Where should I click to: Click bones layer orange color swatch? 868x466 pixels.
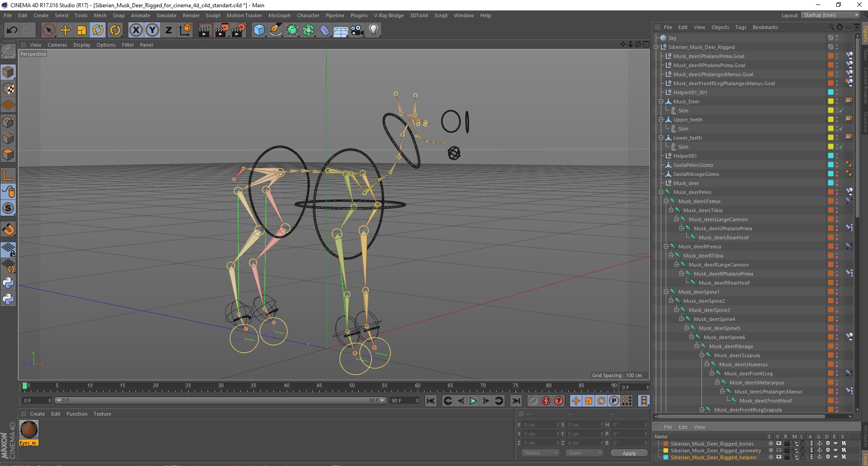click(x=666, y=444)
